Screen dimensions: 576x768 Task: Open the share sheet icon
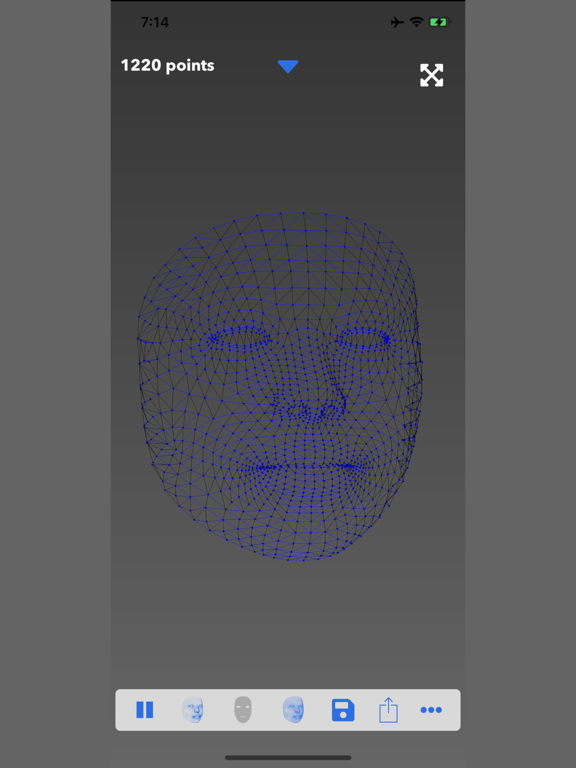(x=388, y=710)
